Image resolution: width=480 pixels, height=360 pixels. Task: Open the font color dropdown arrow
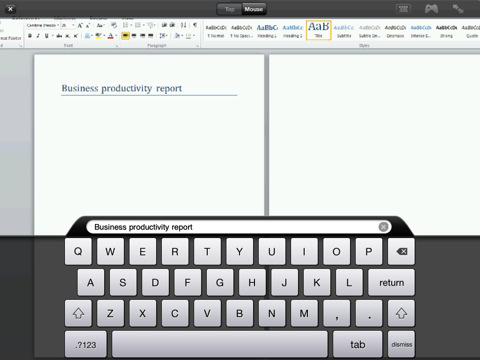tap(116, 36)
